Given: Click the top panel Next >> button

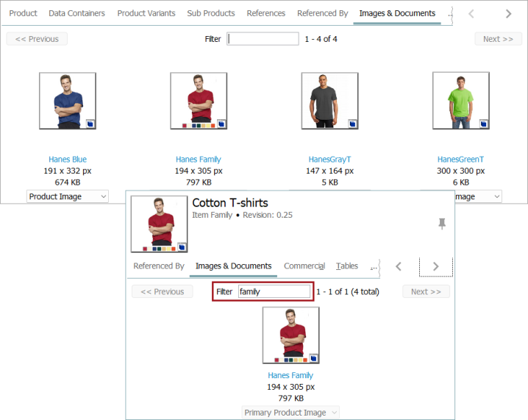Looking at the screenshot, I should tap(498, 39).
